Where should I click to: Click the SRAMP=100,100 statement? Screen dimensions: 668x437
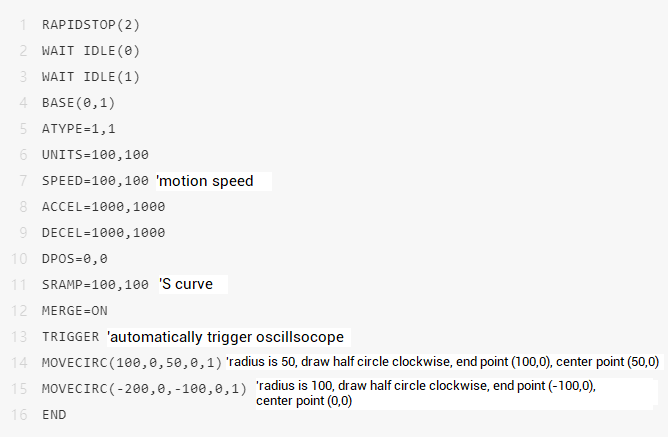point(95,284)
